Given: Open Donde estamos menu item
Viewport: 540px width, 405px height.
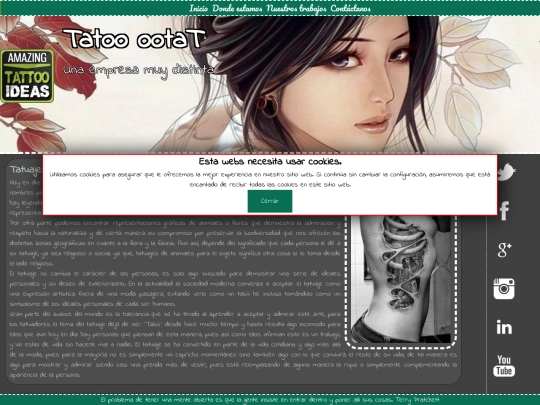Looking at the screenshot, I should (x=237, y=8).
